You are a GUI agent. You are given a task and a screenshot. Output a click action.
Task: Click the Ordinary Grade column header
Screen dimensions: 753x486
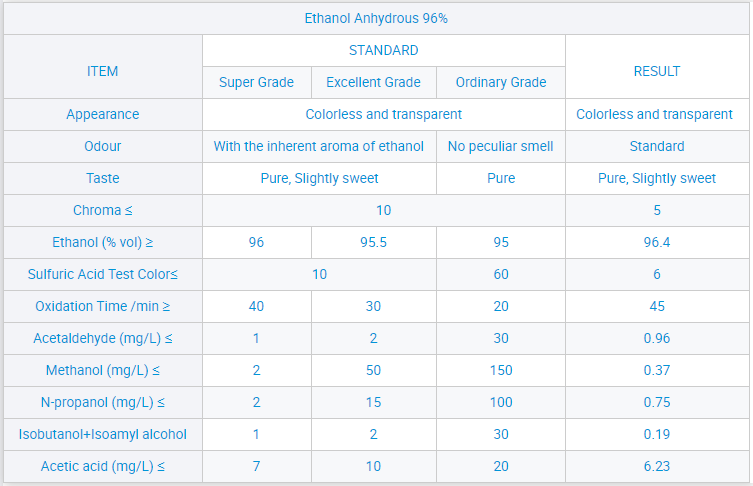click(500, 82)
